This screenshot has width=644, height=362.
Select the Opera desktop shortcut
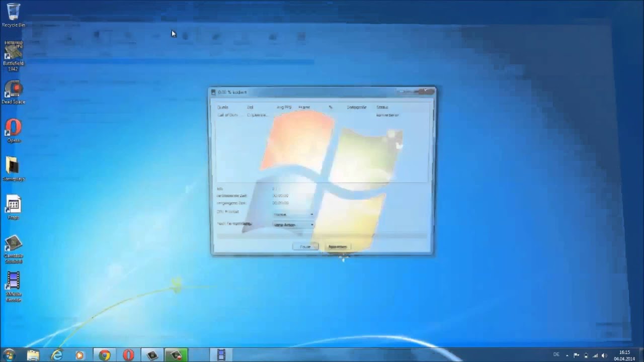[x=13, y=131]
